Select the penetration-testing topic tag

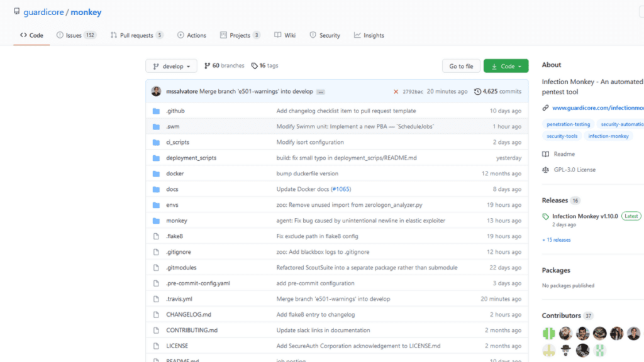click(569, 124)
